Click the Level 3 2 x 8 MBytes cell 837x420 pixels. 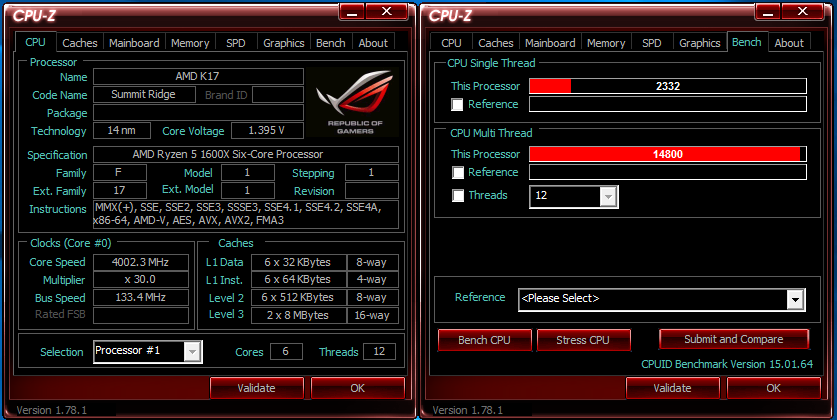298,315
